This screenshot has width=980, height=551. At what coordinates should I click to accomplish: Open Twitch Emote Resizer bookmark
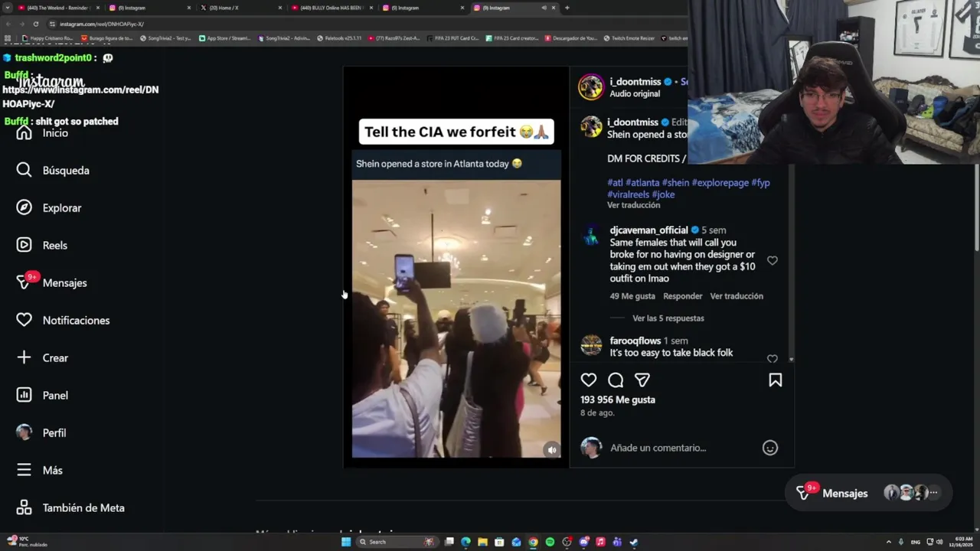(629, 37)
